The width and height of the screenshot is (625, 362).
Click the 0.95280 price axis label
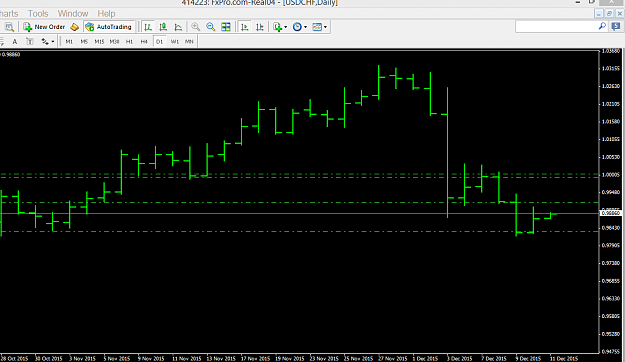611,334
